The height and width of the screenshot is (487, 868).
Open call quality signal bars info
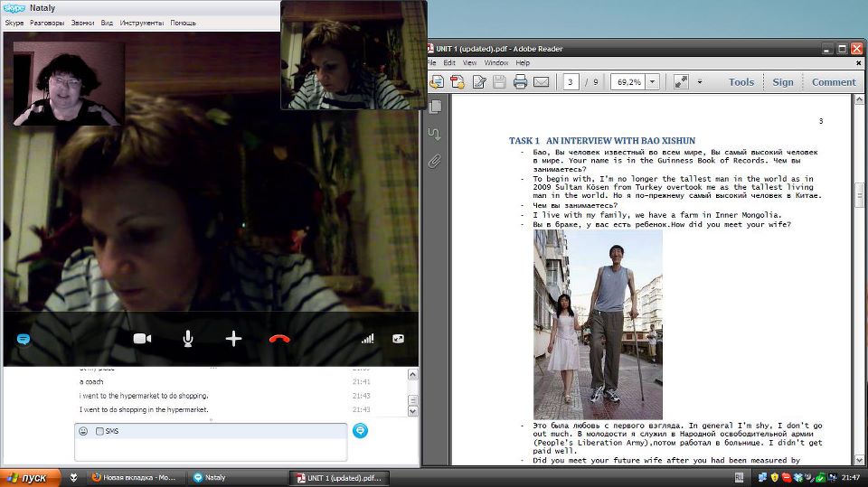click(x=367, y=339)
